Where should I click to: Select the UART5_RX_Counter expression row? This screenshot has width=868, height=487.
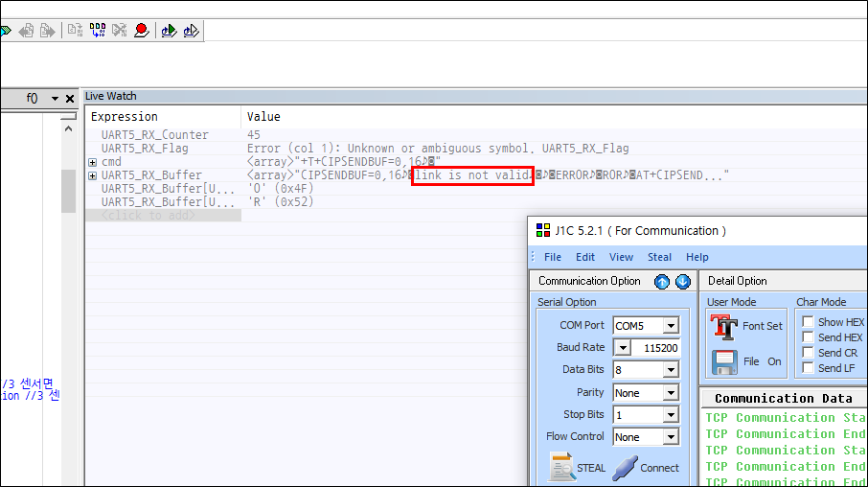tap(155, 135)
